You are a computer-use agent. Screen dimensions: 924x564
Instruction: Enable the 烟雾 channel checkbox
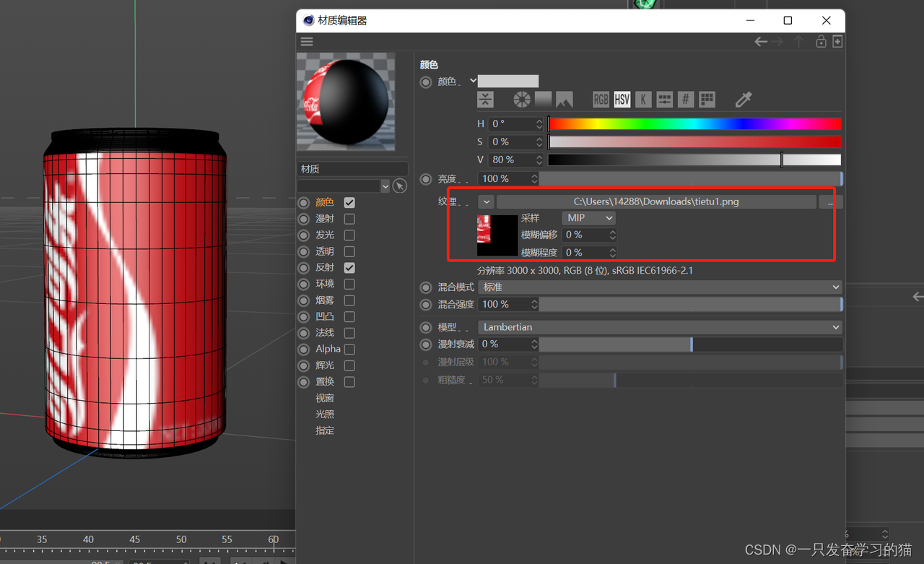pyautogui.click(x=349, y=300)
